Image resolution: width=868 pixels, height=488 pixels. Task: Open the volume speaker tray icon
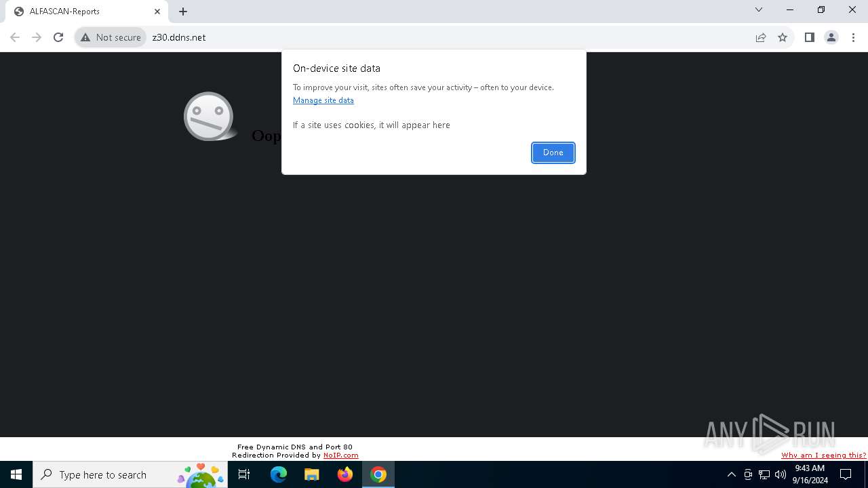tap(781, 474)
